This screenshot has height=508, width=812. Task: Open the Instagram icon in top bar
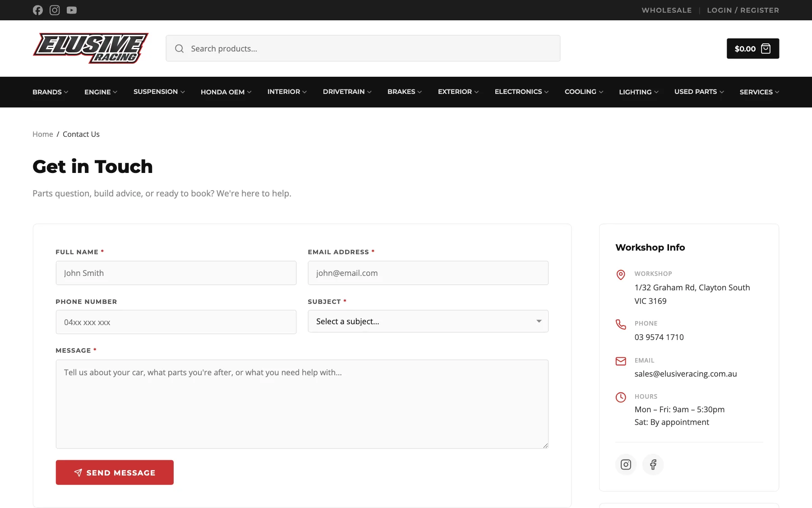(x=55, y=10)
